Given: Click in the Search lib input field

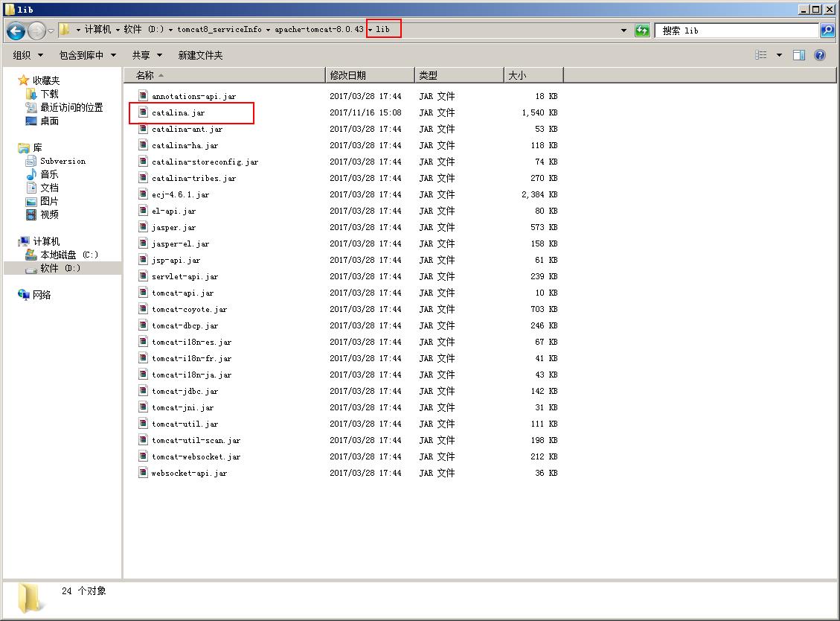Looking at the screenshot, I should tap(737, 31).
